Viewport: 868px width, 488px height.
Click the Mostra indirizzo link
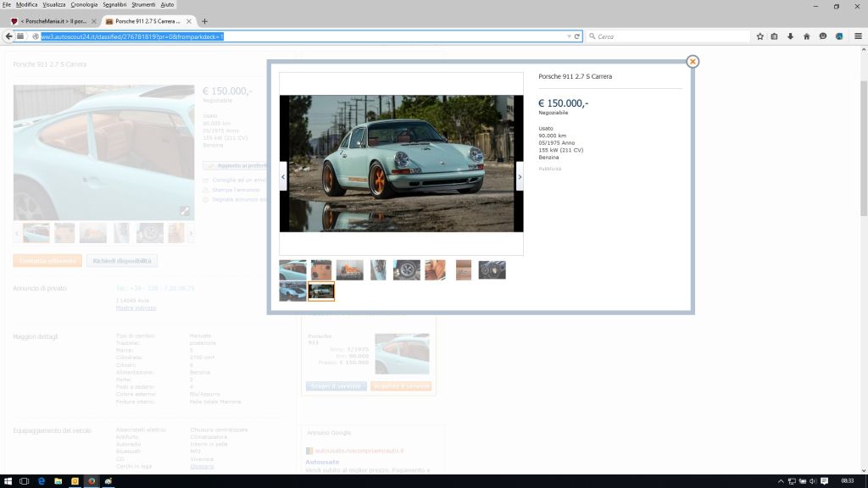(136, 308)
